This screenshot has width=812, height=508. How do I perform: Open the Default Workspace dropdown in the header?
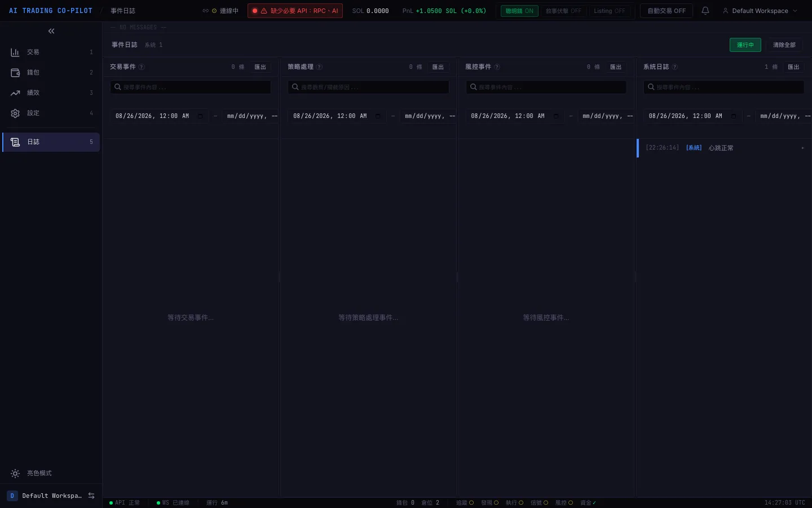760,11
